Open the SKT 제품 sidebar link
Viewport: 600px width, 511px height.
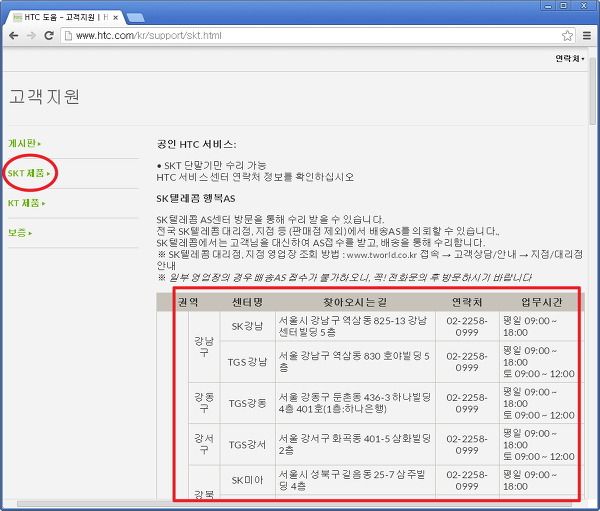(29, 173)
